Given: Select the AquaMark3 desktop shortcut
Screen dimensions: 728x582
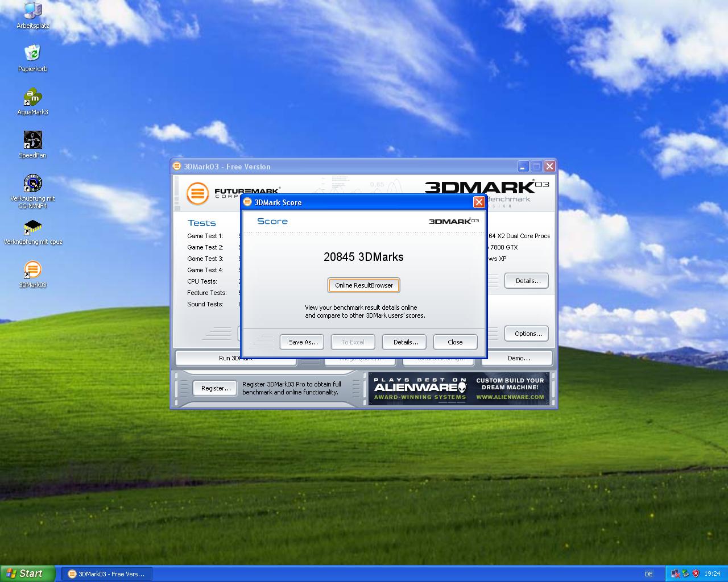Looking at the screenshot, I should tap(33, 102).
